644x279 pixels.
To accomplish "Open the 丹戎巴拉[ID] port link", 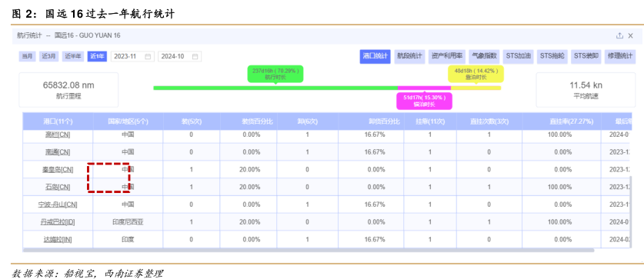I will (58, 222).
